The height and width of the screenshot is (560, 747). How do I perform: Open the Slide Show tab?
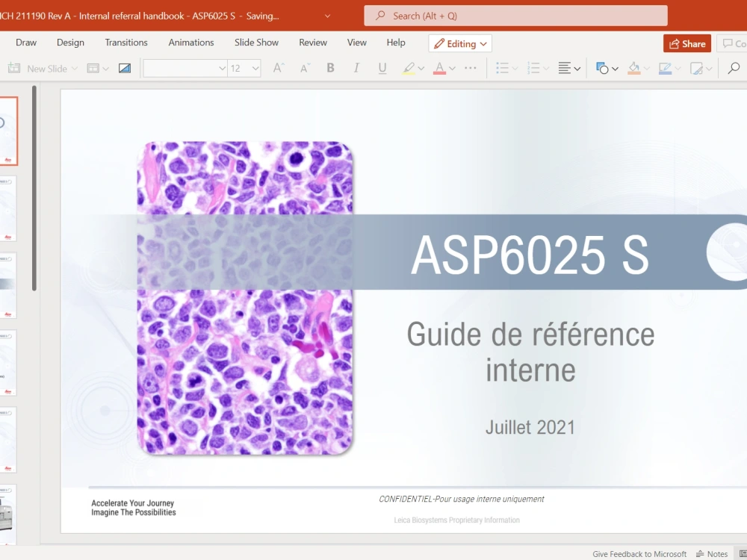(x=256, y=43)
